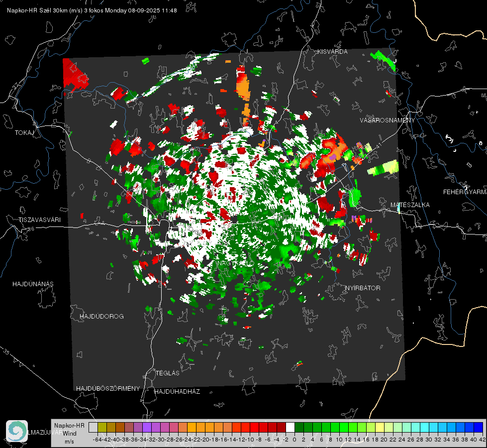Click the legend value -8

(x=259, y=440)
